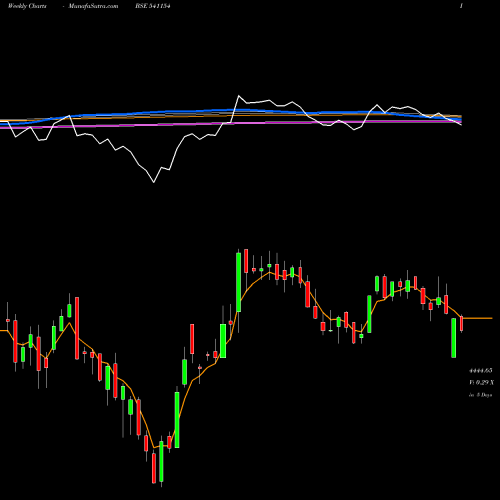Click the 'in 5 Days' label

(480, 395)
